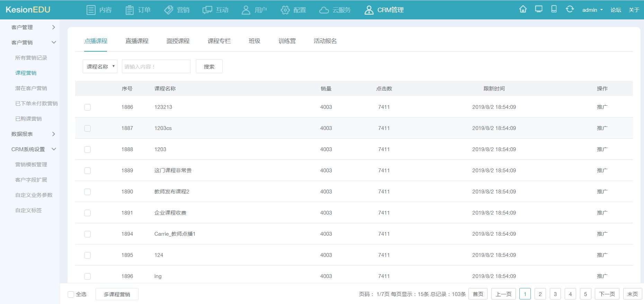Viewport: 644px width, 304px height.
Task: Open the 内容 content module icon
Action: [91, 10]
